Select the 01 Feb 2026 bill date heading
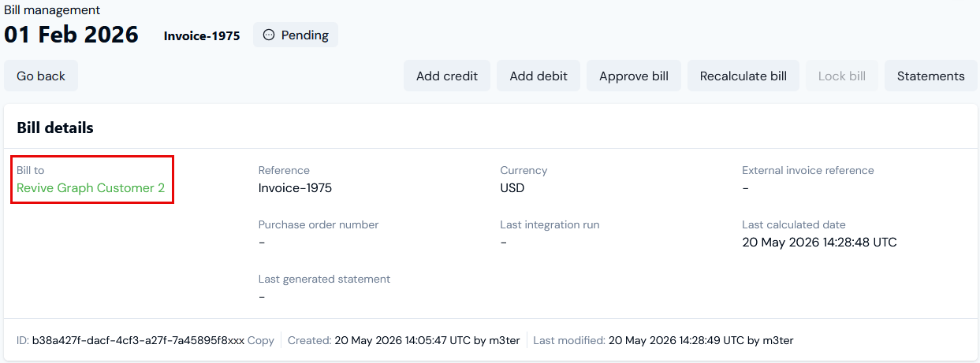 (x=71, y=35)
